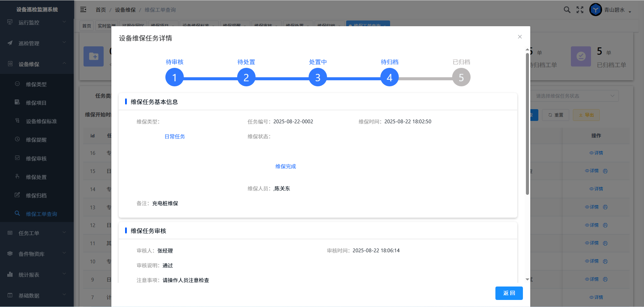Click the dialog vertical scrollbar

pyautogui.click(x=527, y=124)
